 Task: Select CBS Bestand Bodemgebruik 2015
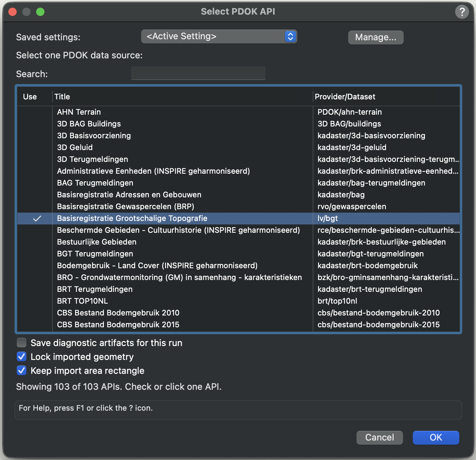click(x=238, y=325)
